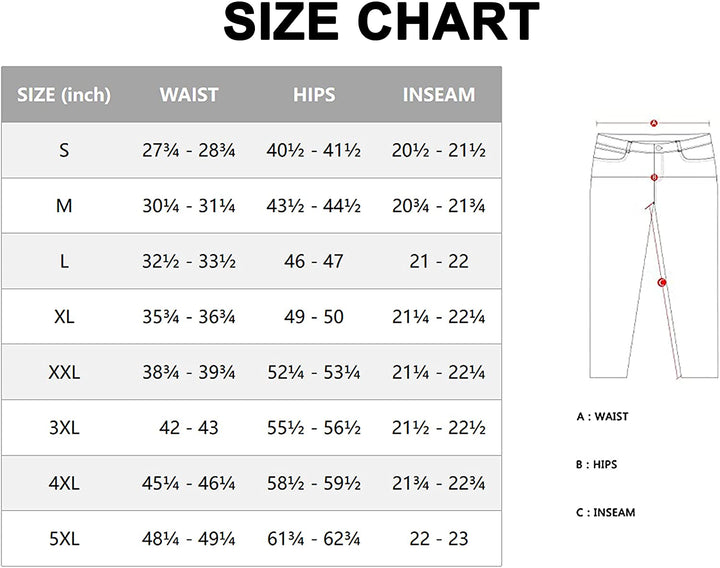720x568 pixels.
Task: Select the HIPS column header
Action: pos(314,95)
